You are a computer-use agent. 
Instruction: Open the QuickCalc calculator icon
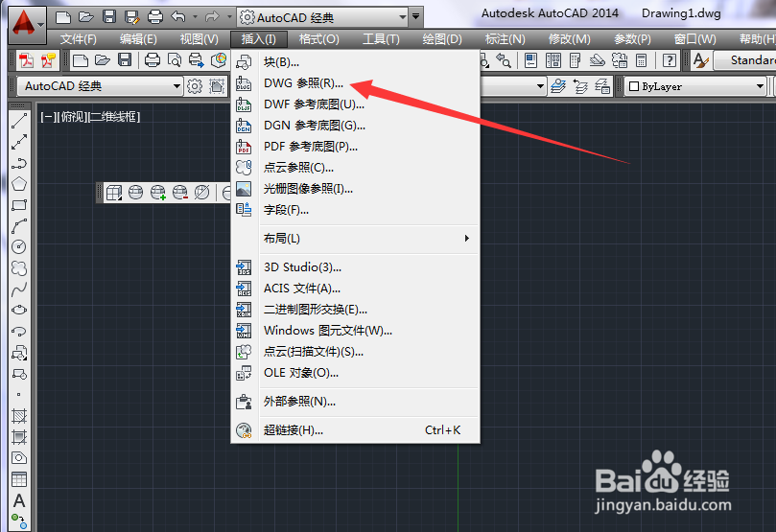coord(642,60)
